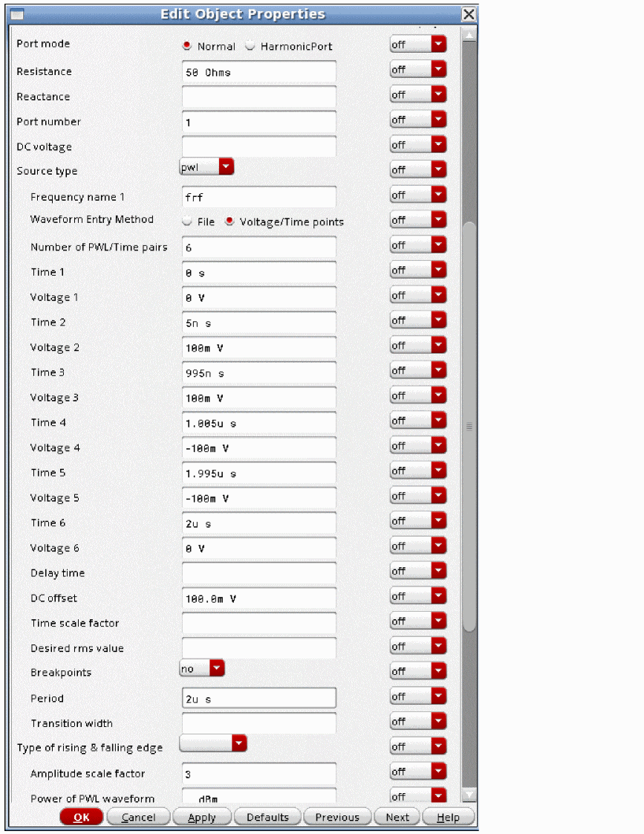
Task: Click the Cancel button
Action: tap(138, 817)
